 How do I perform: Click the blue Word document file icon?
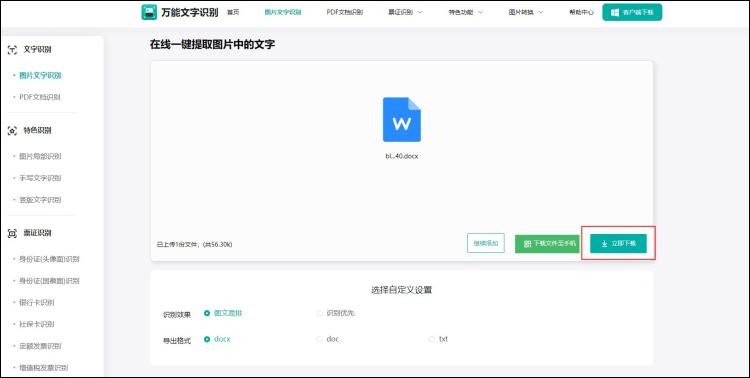402,120
